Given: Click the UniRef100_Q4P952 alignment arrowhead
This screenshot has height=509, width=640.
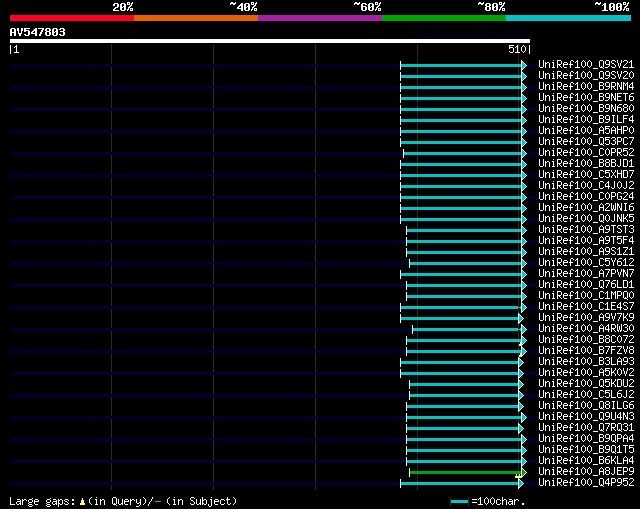Looking at the screenshot, I should 521,484.
